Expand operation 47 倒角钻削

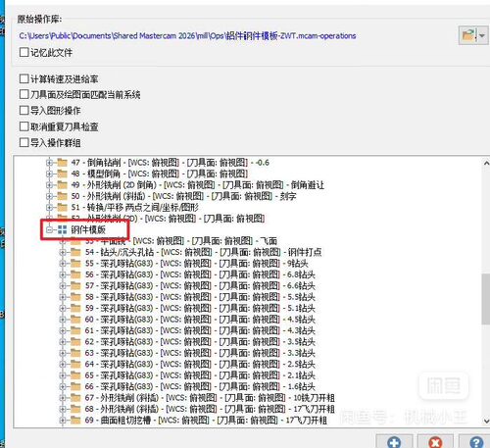pos(49,163)
